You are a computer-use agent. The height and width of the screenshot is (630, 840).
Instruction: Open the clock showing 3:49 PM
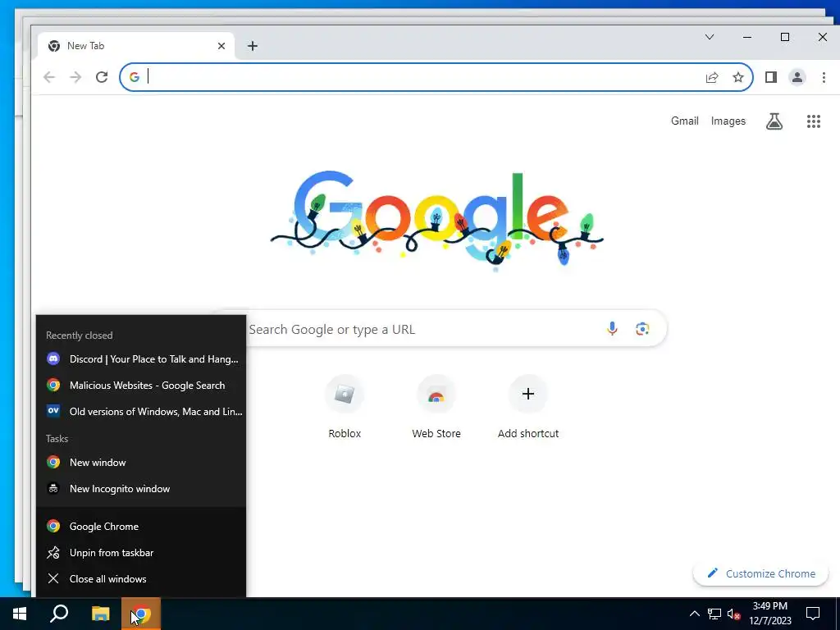tap(769, 614)
